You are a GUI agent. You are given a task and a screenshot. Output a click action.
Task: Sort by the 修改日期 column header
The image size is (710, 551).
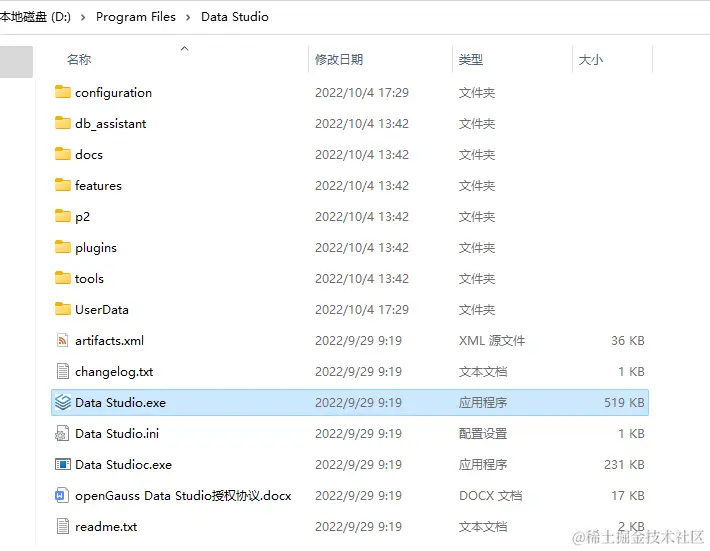click(x=339, y=59)
